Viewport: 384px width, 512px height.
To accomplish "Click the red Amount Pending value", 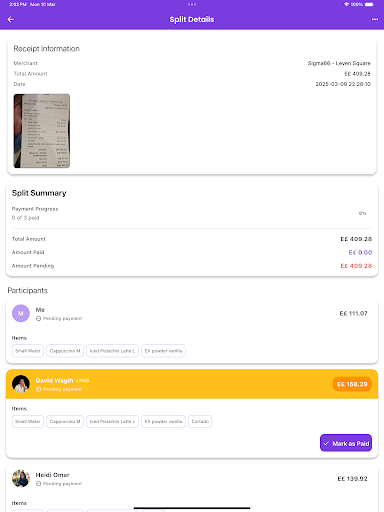I will click(356, 266).
